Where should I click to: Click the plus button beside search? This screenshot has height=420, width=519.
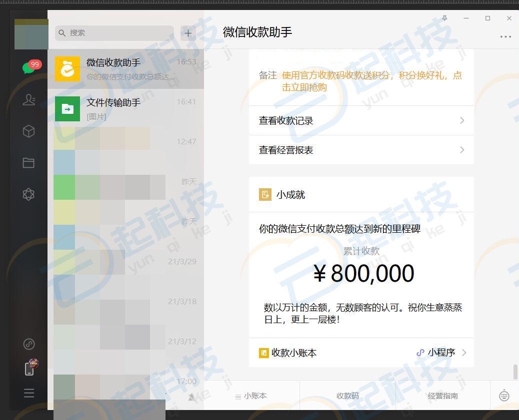click(188, 33)
